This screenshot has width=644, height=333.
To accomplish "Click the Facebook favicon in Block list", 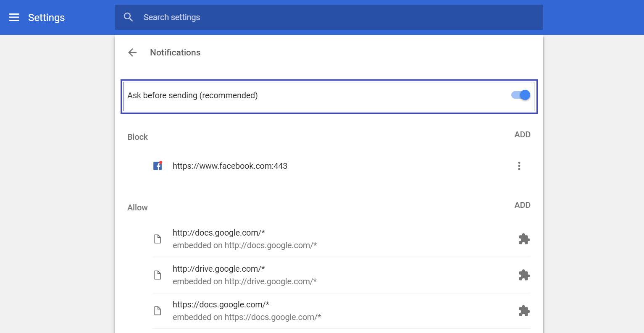I will tap(158, 166).
